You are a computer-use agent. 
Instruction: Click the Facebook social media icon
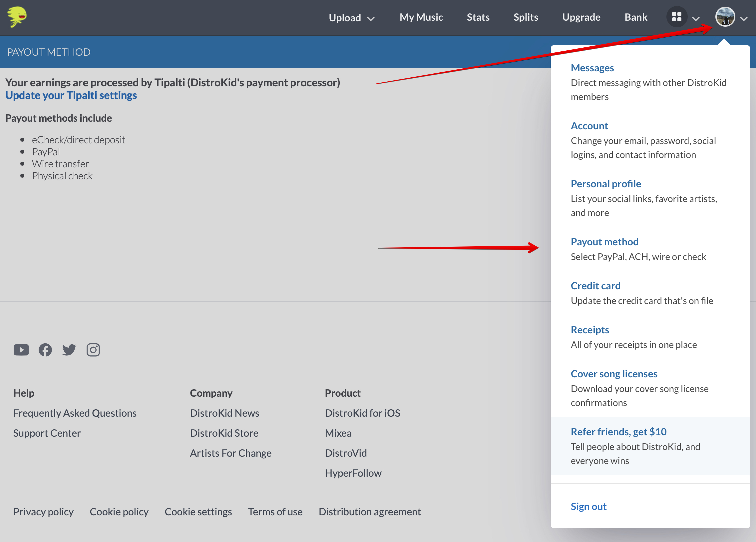click(45, 350)
